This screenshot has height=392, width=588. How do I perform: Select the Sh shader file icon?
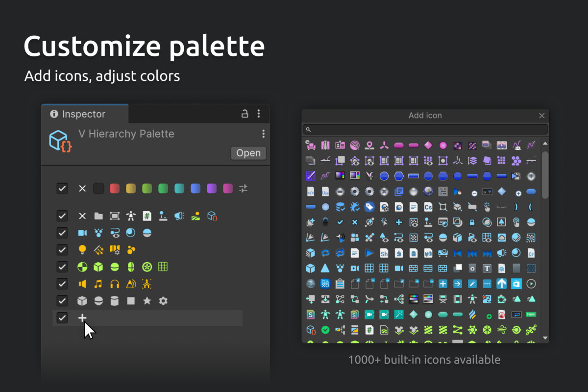384,253
